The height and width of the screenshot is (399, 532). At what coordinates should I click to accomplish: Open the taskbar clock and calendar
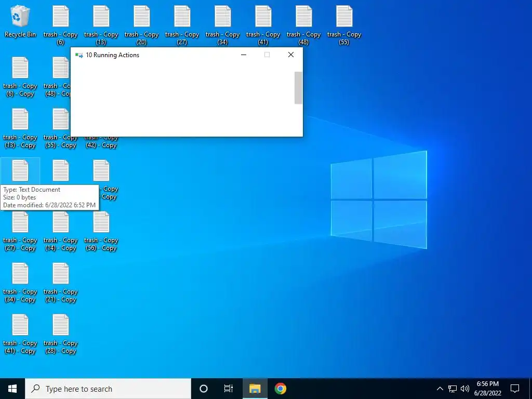[487, 389]
